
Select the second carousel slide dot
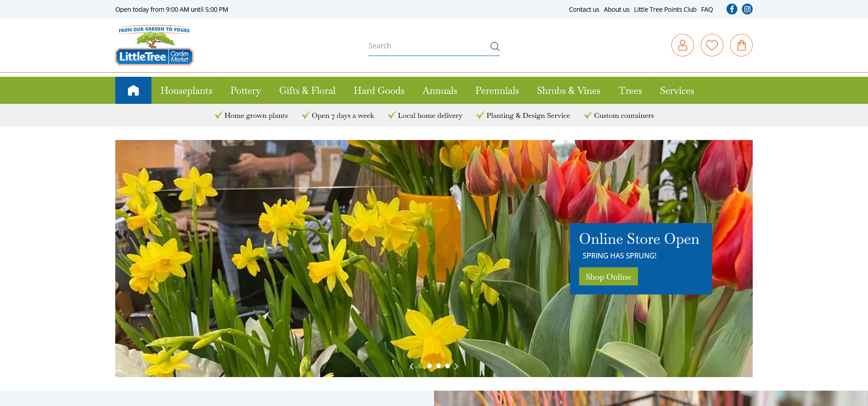pyautogui.click(x=429, y=366)
